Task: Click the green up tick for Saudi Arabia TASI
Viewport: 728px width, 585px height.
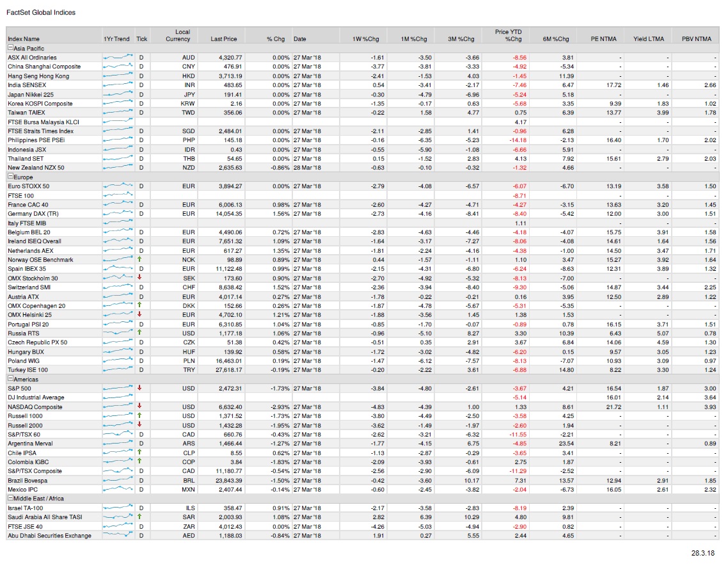Action: pos(139,517)
